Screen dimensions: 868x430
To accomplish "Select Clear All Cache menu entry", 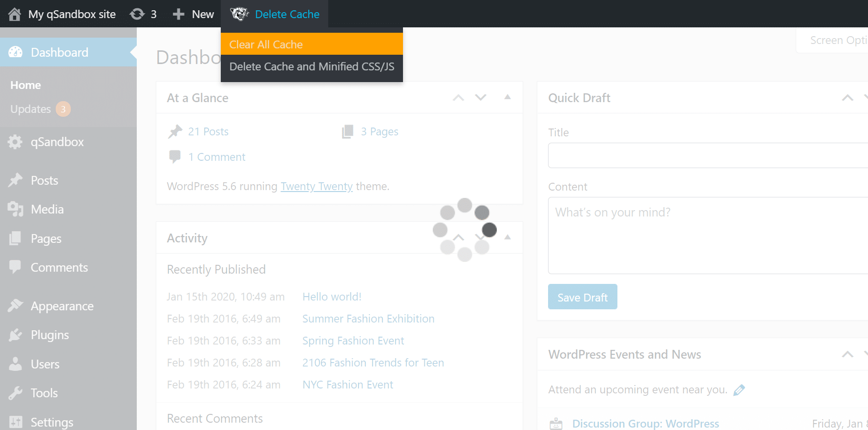I will (312, 44).
